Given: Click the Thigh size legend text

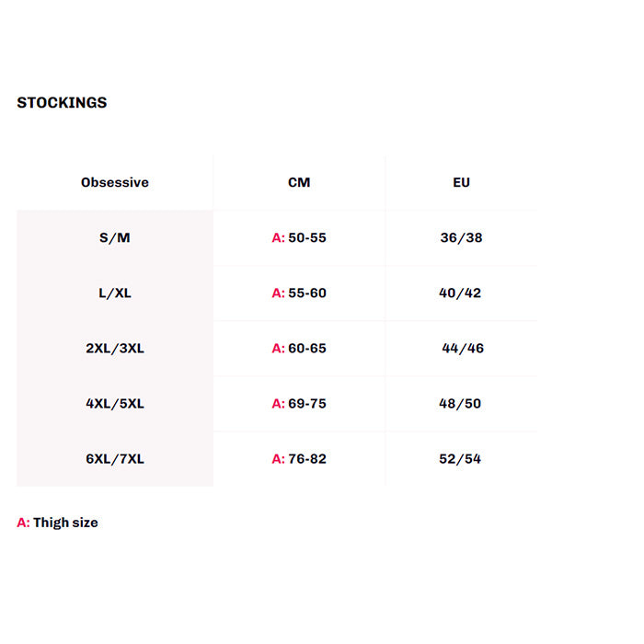Looking at the screenshot, I should [x=64, y=523].
